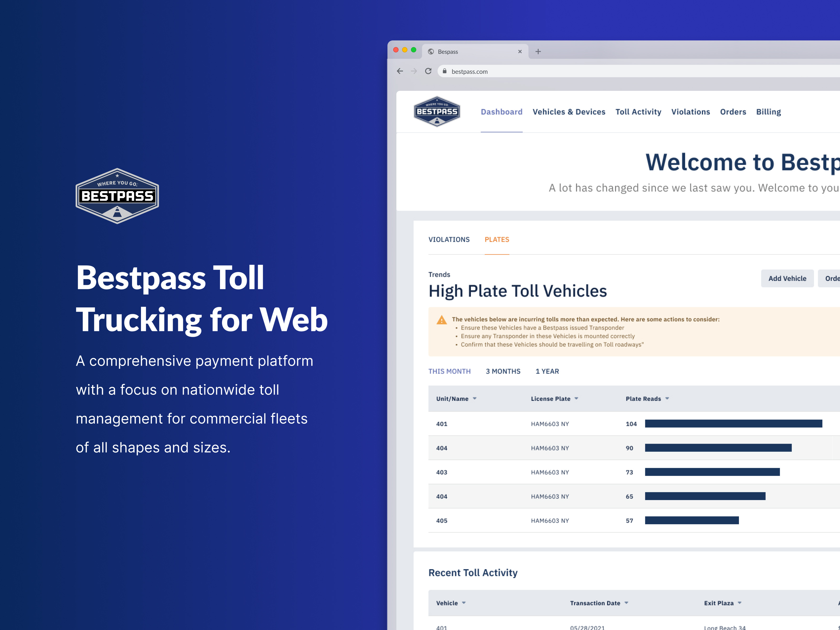The image size is (840, 630).
Task: Click the browser forward arrow
Action: click(414, 71)
